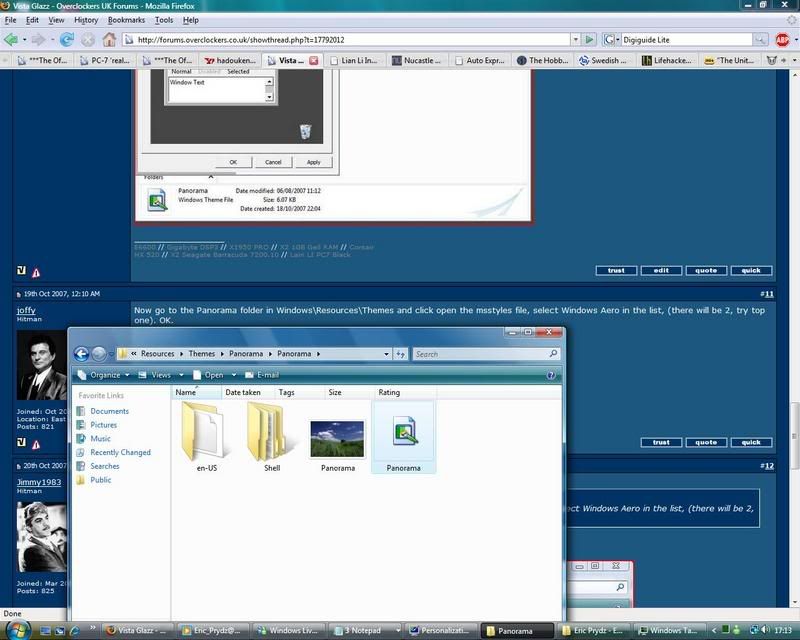Click the Firefox URL address field
The image size is (800, 640).
click(x=352, y=39)
